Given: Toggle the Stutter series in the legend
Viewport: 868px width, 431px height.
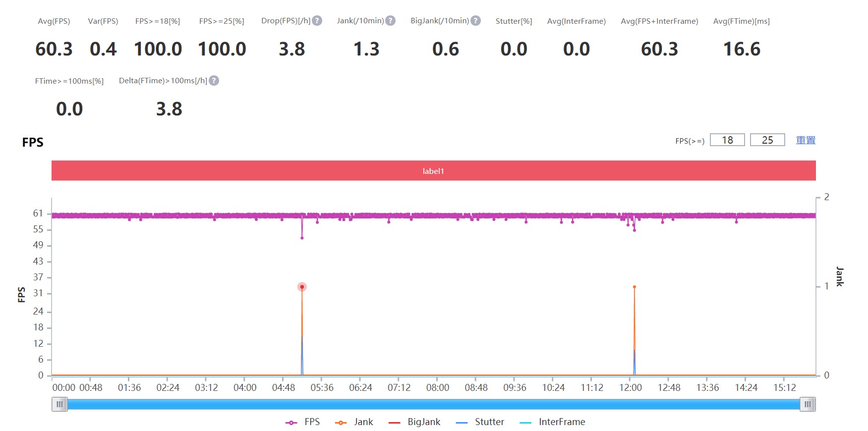Looking at the screenshot, I should tap(480, 422).
